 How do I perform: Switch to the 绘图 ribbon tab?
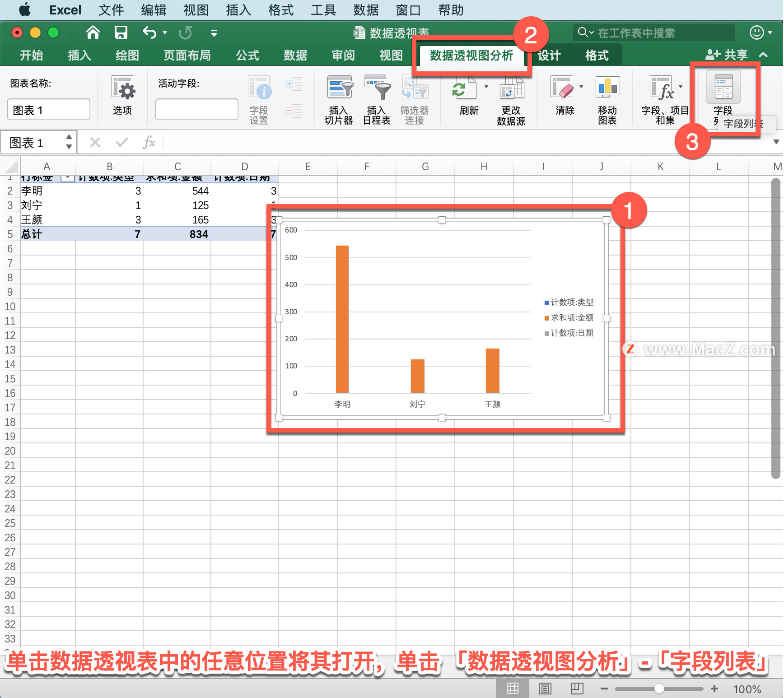(127, 56)
